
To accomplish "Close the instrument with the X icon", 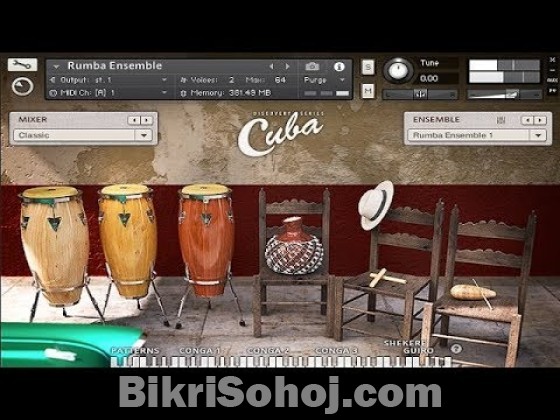I will (x=552, y=60).
